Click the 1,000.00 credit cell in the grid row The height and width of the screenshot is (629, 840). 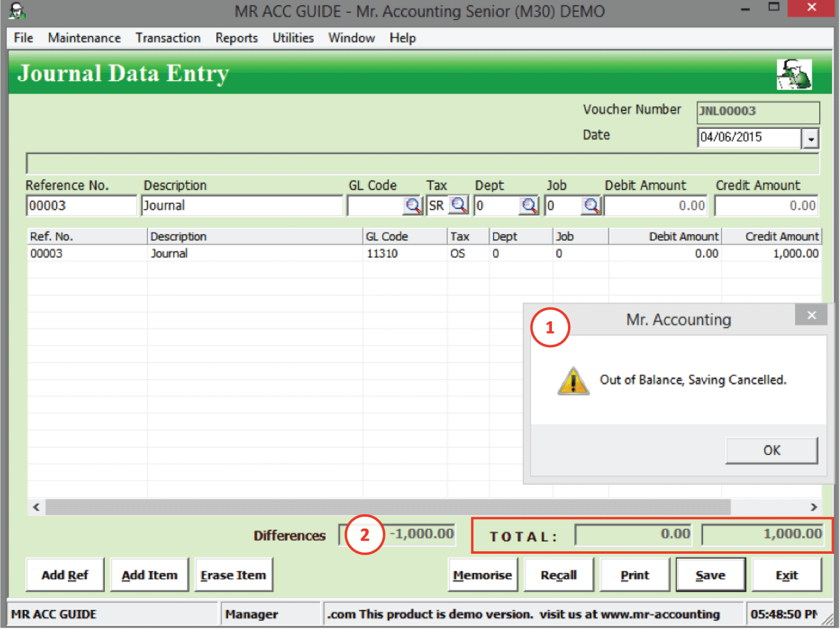[x=772, y=253]
